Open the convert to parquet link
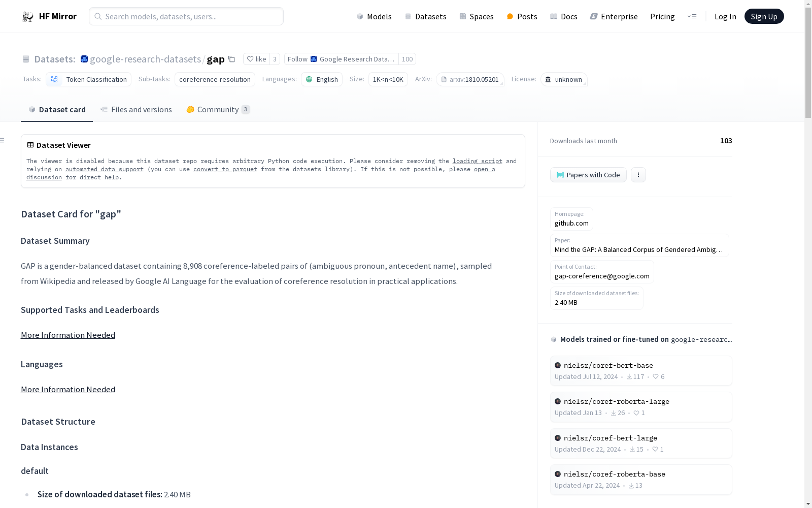 point(225,169)
